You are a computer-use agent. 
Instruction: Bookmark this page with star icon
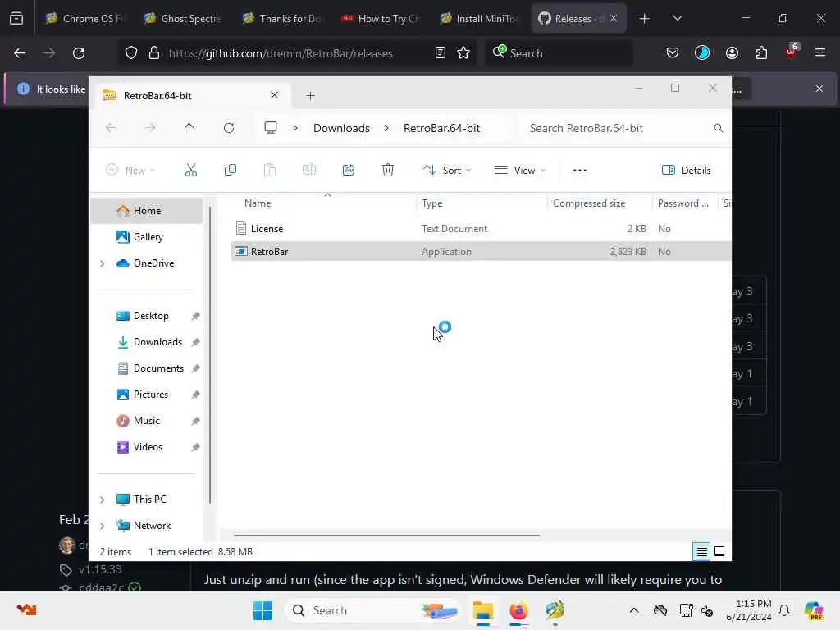point(463,52)
